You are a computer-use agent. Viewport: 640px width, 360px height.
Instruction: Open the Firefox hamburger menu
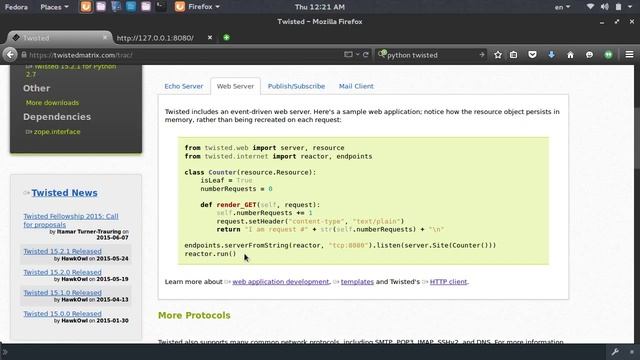(629, 55)
